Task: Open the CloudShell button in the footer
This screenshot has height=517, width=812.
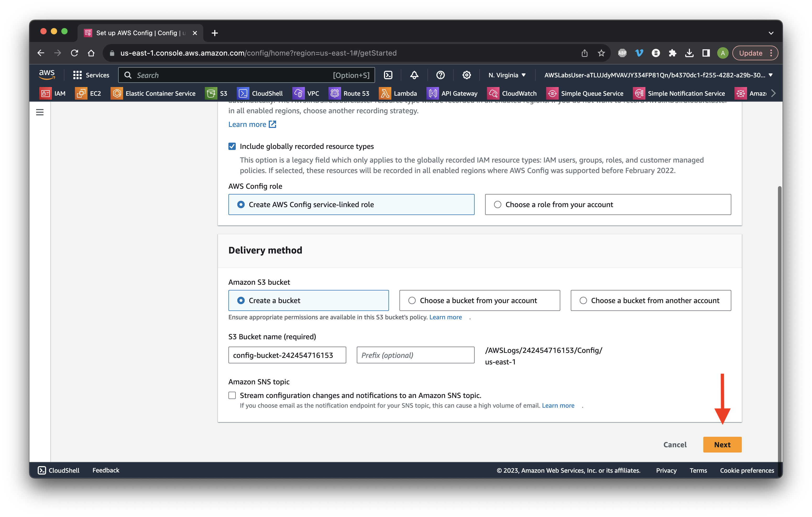Action: click(x=59, y=470)
